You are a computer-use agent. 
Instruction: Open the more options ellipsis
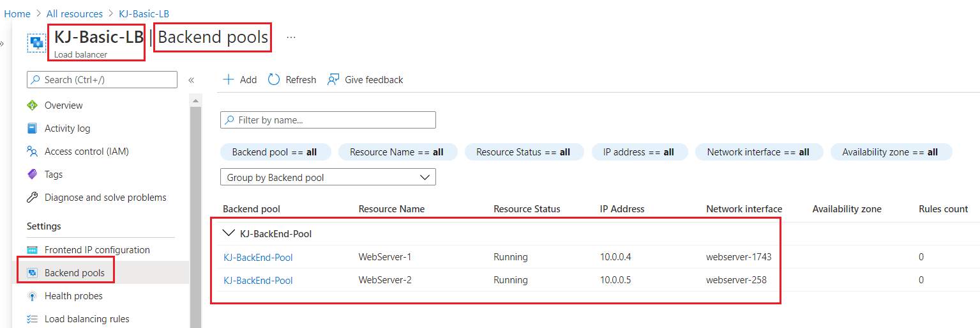[291, 38]
